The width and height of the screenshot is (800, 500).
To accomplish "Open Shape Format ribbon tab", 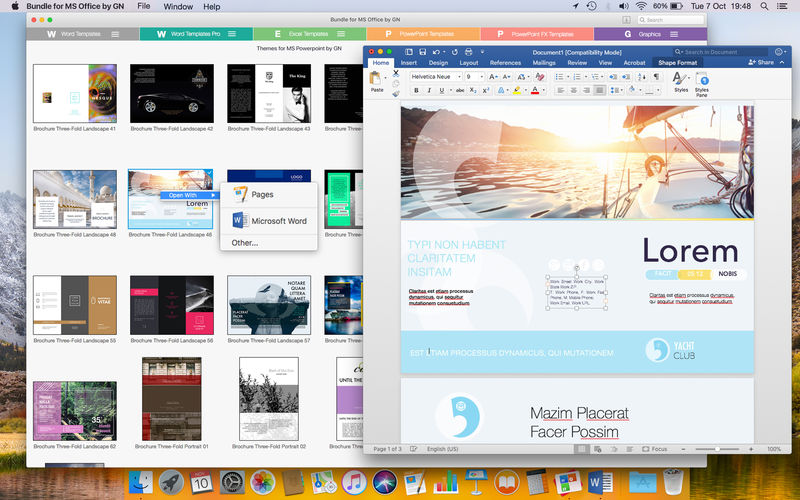I will 678,63.
